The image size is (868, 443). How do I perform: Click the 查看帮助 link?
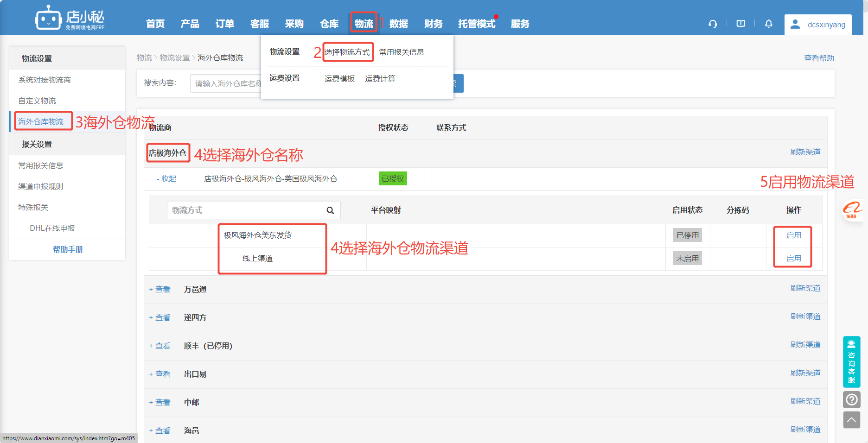(819, 58)
